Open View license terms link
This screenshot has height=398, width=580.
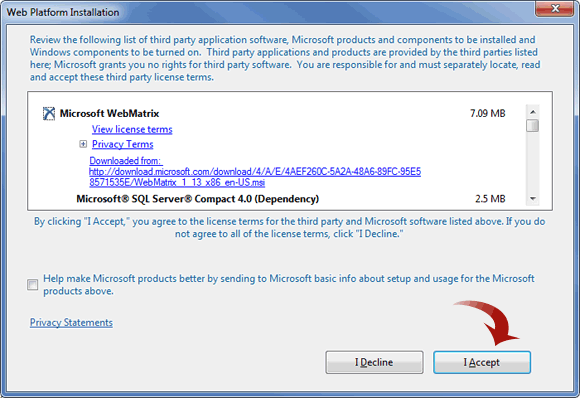132,129
